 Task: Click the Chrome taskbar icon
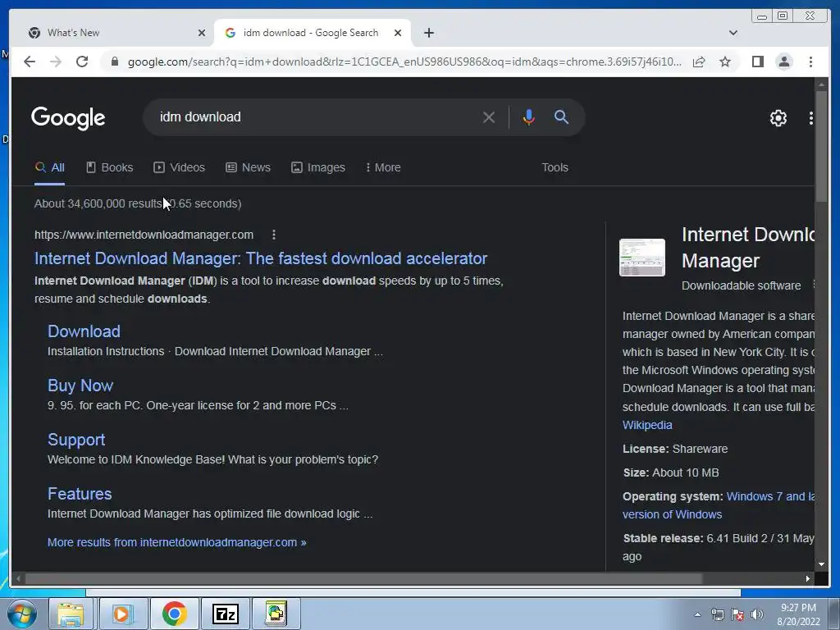coord(174,614)
